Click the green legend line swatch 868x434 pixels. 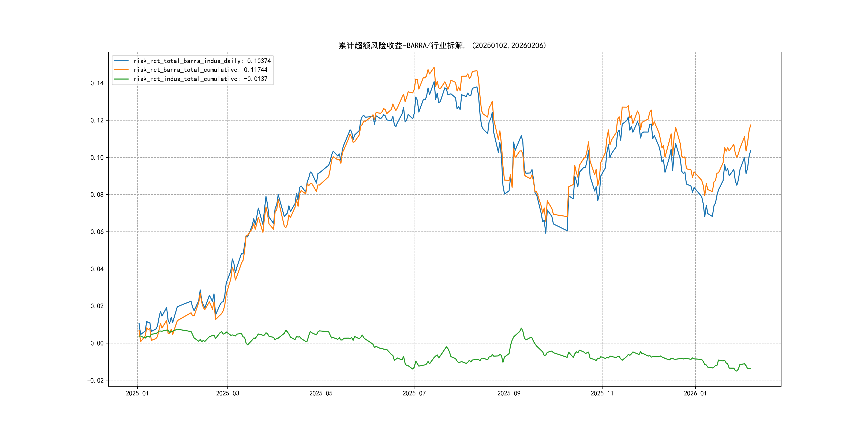pyautogui.click(x=121, y=79)
